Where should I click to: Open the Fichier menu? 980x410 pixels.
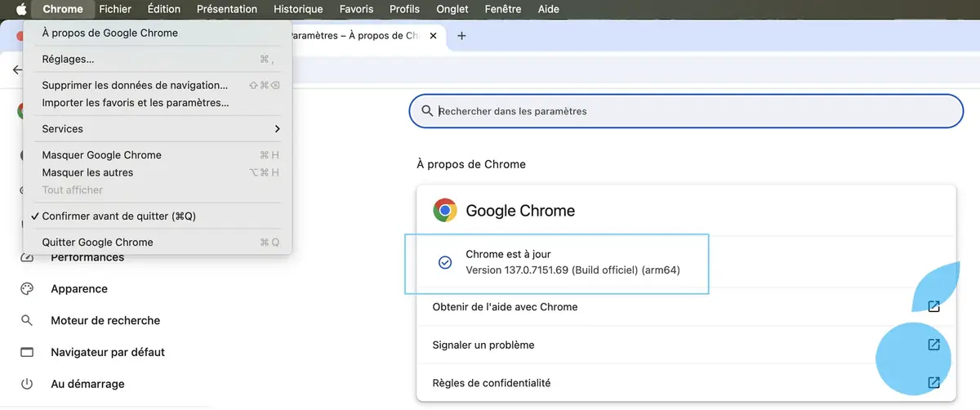(115, 9)
